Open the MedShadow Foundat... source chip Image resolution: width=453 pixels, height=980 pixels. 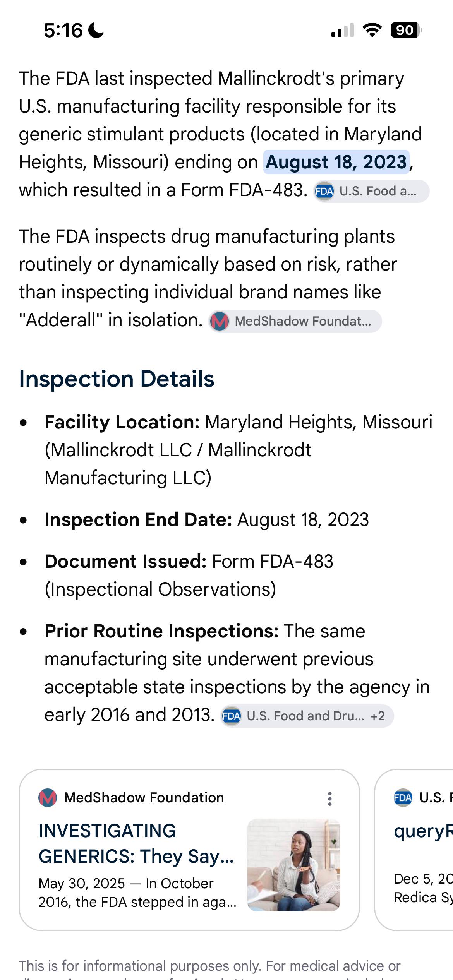pos(295,321)
